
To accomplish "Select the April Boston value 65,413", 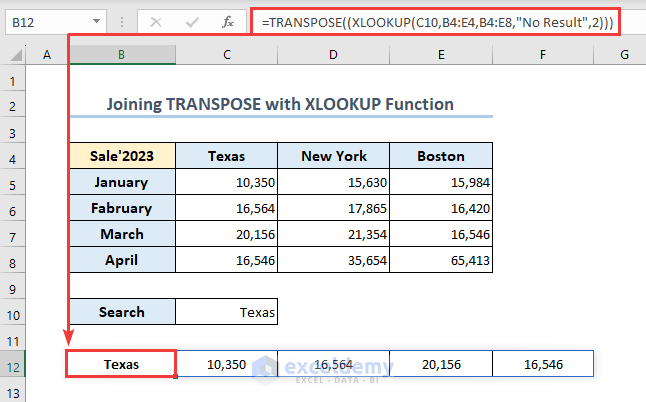I will 440,260.
